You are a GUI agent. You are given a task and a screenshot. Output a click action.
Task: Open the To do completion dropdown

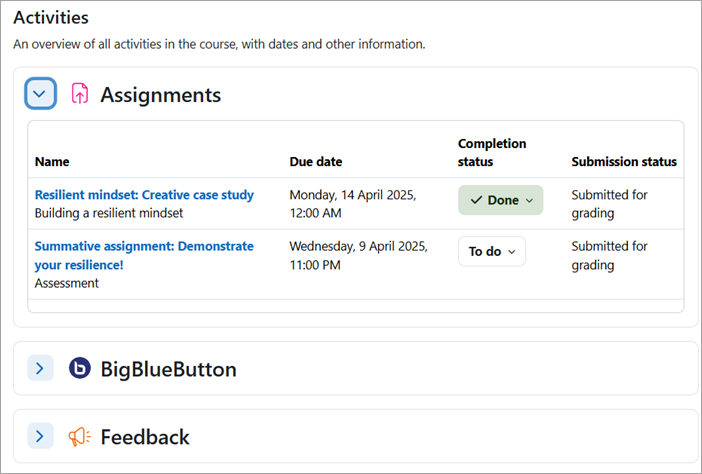coord(491,252)
